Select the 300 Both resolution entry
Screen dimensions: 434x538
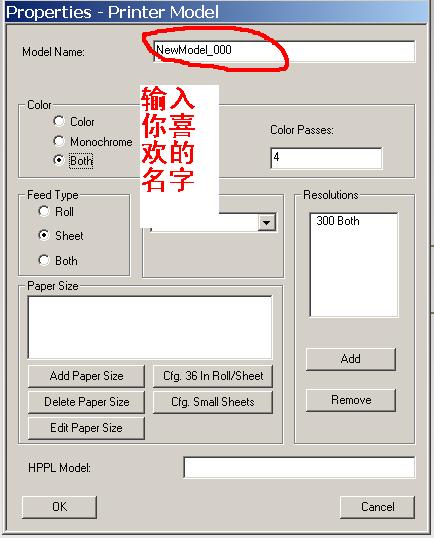pyautogui.click(x=338, y=221)
